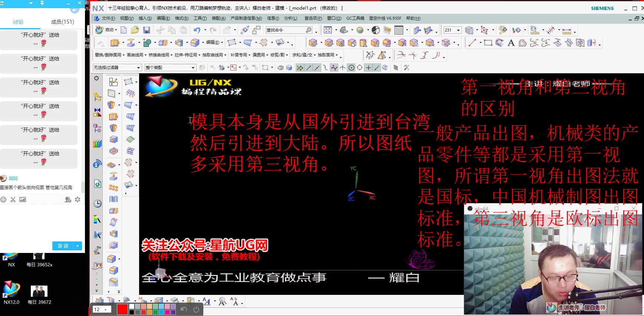This screenshot has width=644, height=316.
Task: Click the 求和/缝/交 toolbar button
Action: click(303, 55)
